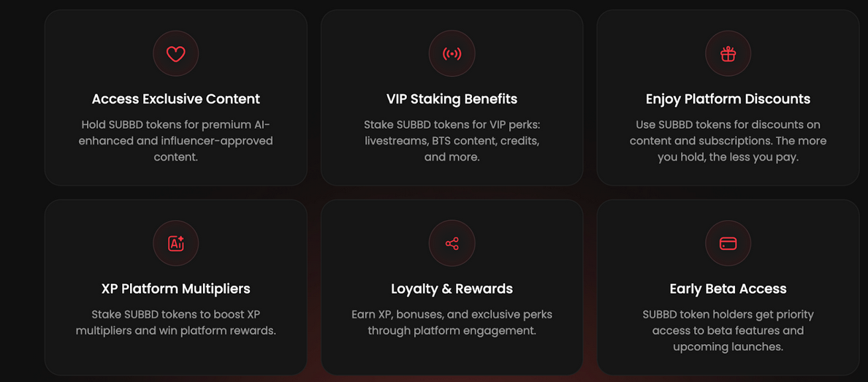This screenshot has width=868, height=382.
Task: Click the Enjoy Platform Discounts heading
Action: [x=728, y=99]
